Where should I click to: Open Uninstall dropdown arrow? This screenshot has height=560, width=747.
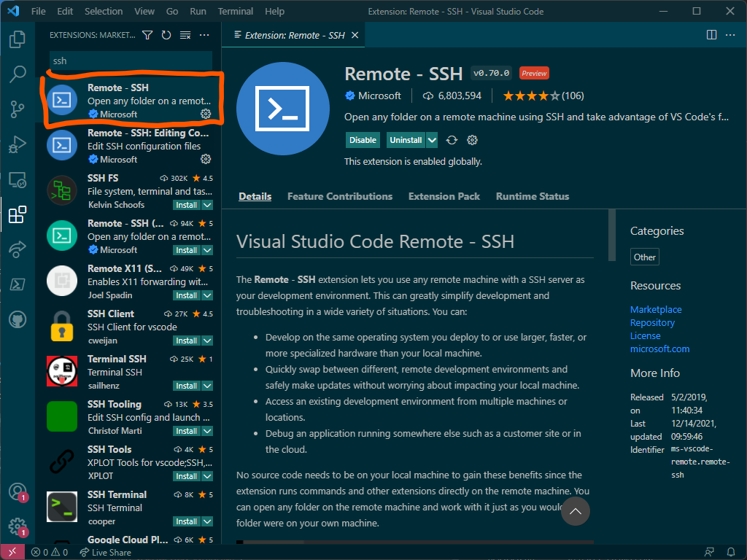(x=432, y=140)
